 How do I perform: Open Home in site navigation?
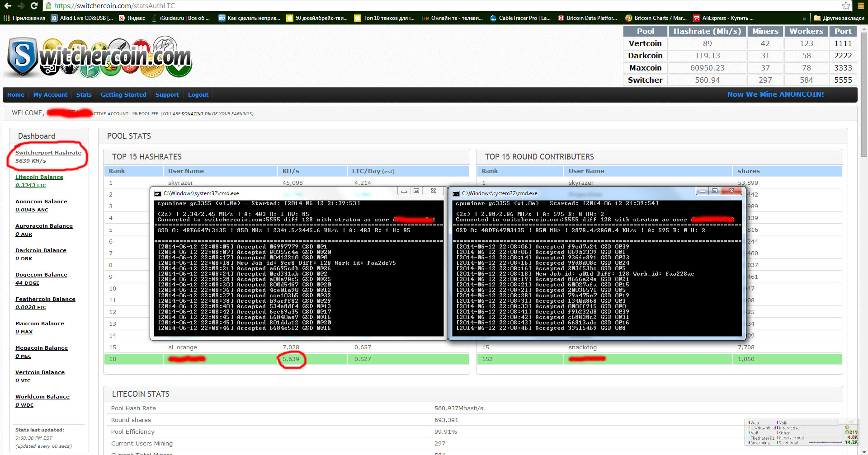point(16,94)
